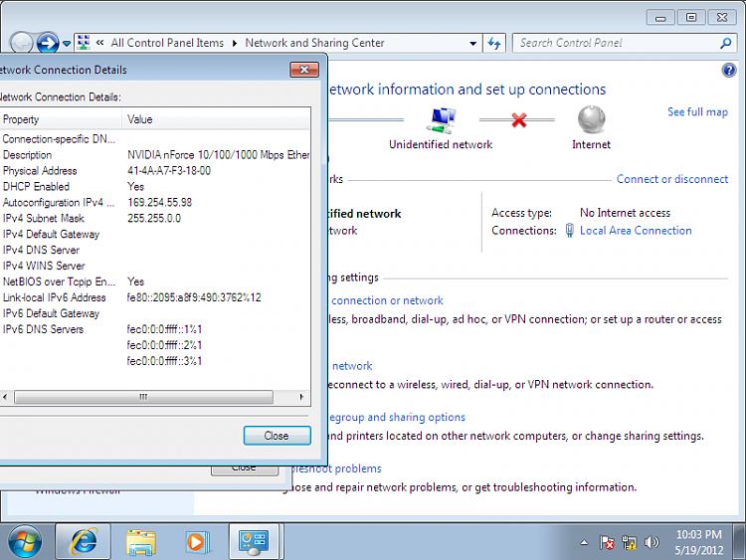The height and width of the screenshot is (560, 746).
Task: Click the Unidentified network computer icon
Action: pos(441,120)
